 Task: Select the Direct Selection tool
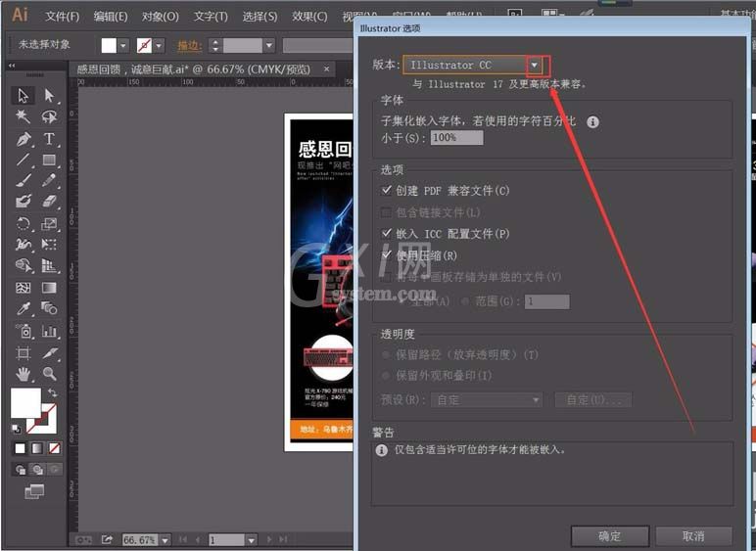click(49, 95)
